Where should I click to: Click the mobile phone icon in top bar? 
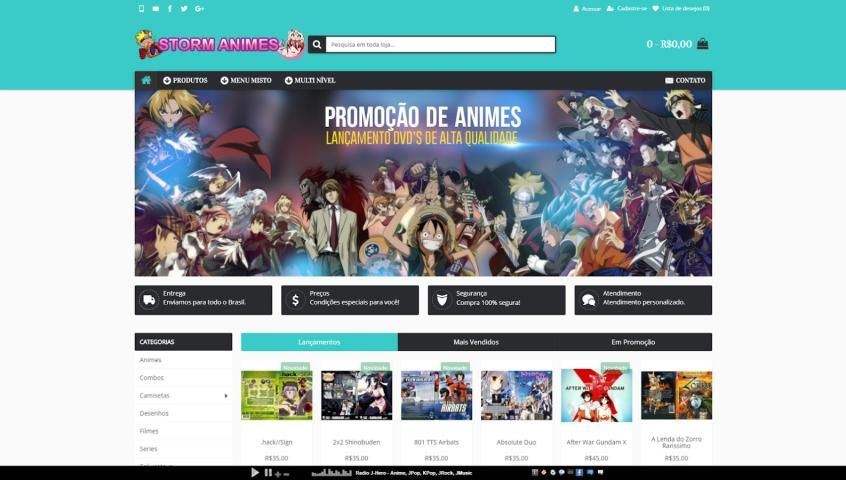141,8
